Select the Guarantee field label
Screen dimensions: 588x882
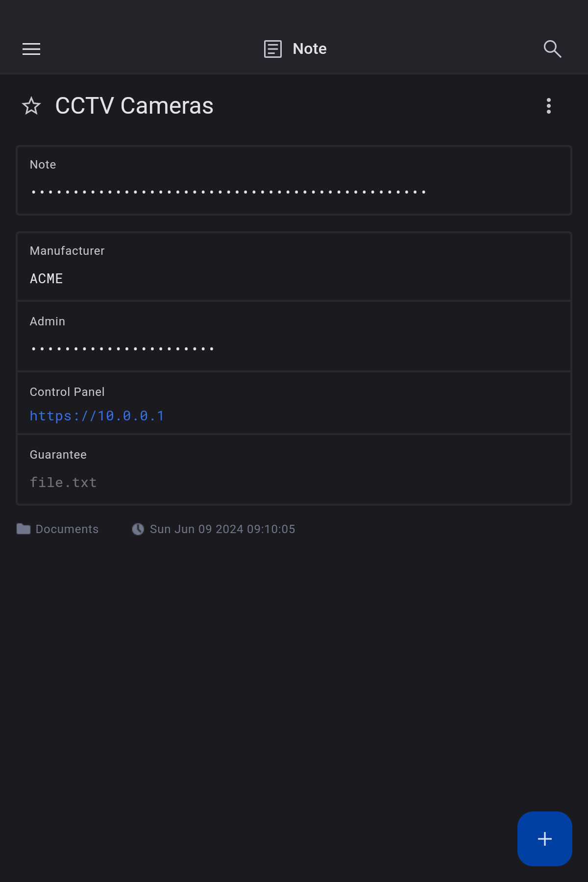point(58,455)
